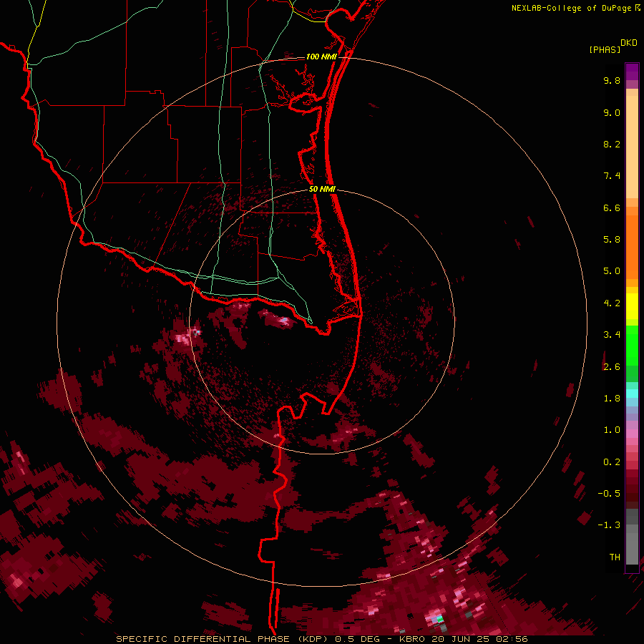Click the bright green segment of the color bar
Viewport: 644px width, 644px height.
click(x=632, y=346)
